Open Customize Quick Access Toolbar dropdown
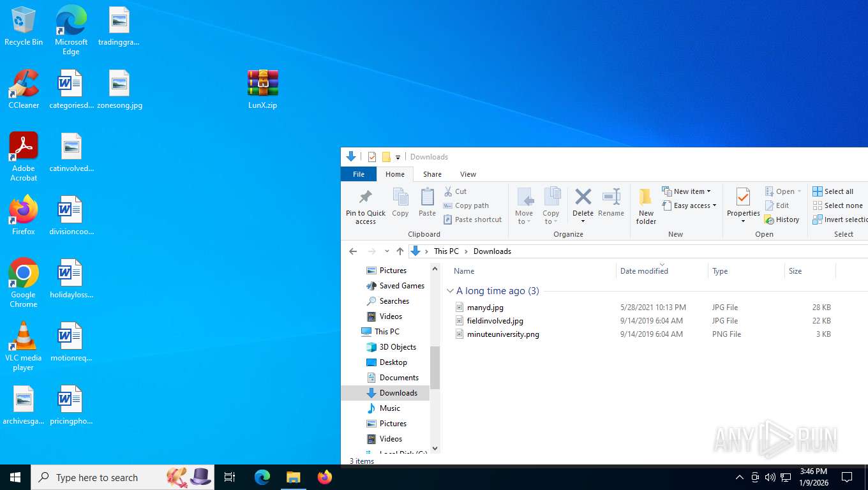This screenshot has height=490, width=868. [x=398, y=157]
